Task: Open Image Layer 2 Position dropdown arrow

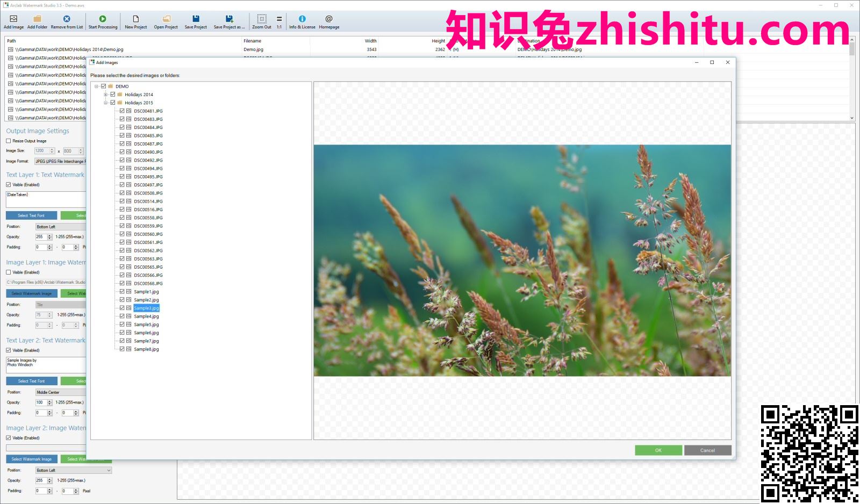Action: point(109,470)
